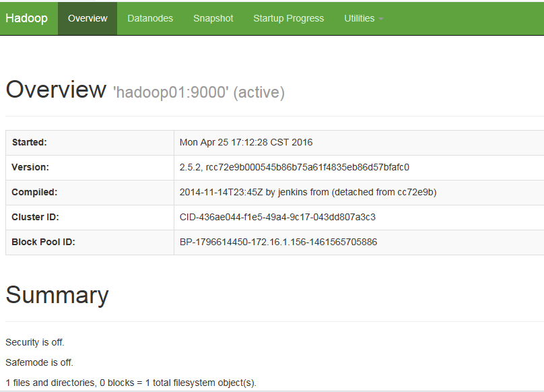
Task: Click the Summary section heading
Action: click(57, 296)
